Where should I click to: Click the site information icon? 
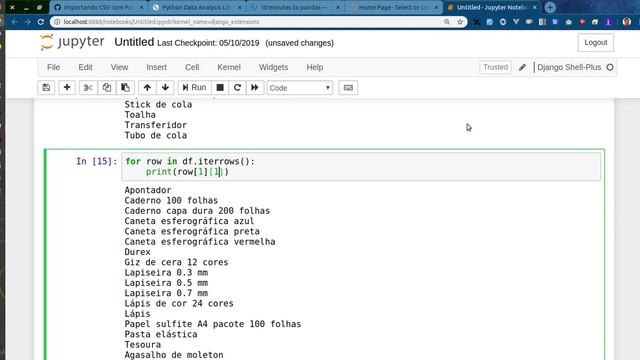pos(57,22)
